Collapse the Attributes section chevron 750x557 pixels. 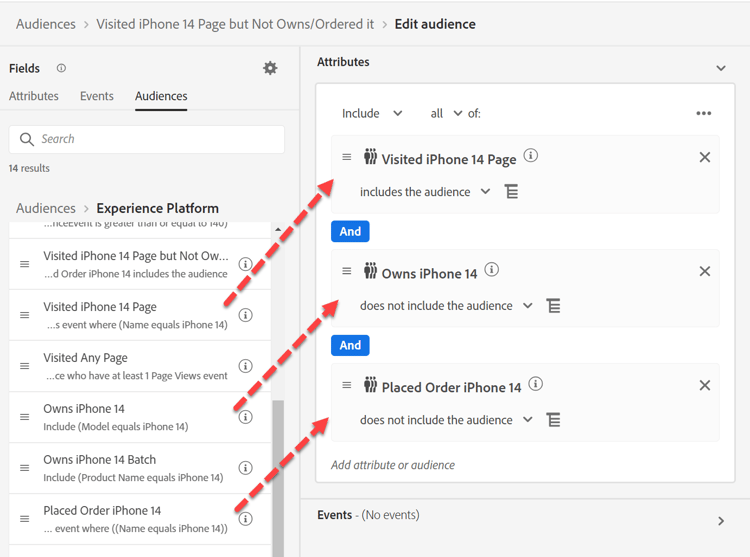[721, 68]
